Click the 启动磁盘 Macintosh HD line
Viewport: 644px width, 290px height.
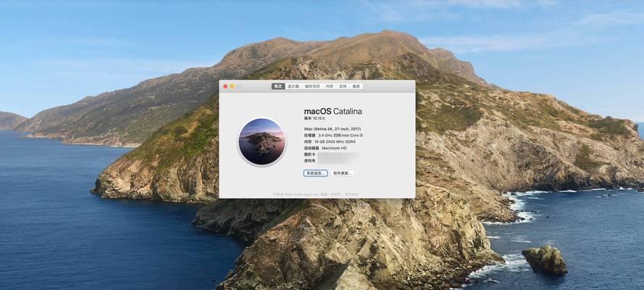coord(325,148)
